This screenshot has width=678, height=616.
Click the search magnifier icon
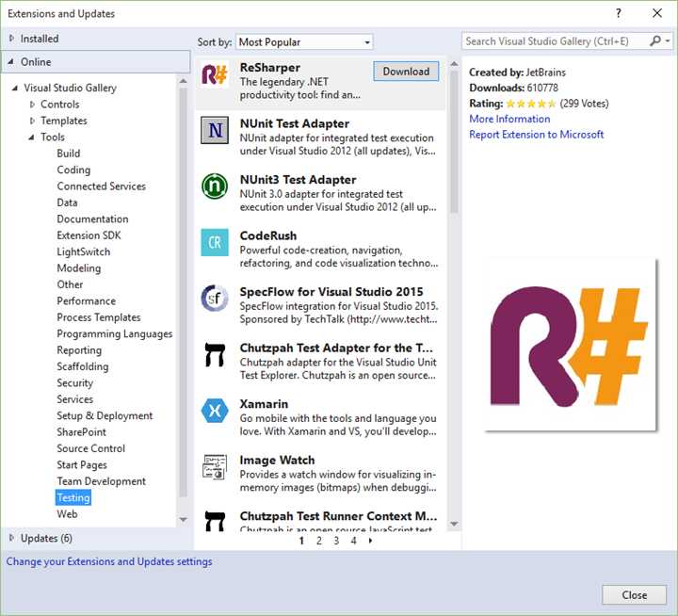click(655, 41)
